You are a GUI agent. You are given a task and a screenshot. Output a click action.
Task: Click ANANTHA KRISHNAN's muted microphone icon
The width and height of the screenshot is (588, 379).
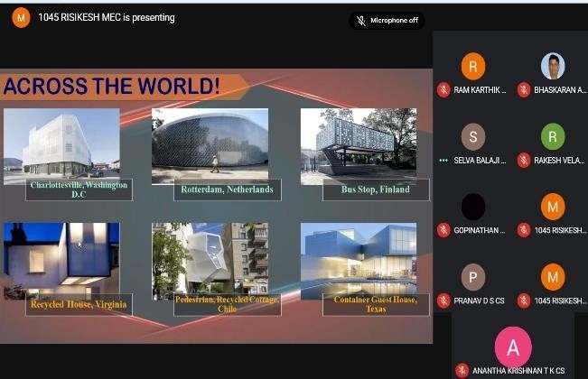coord(462,371)
